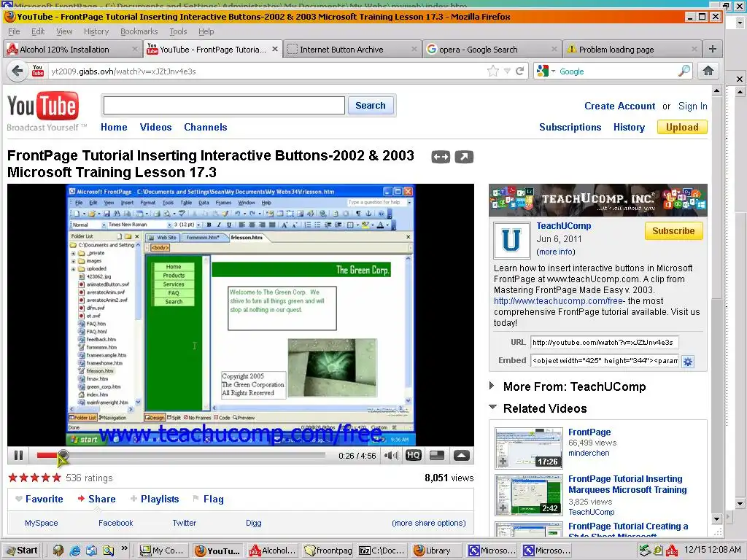Reload the page with refresh icon
Viewport: 747px width, 560px height.
point(519,71)
